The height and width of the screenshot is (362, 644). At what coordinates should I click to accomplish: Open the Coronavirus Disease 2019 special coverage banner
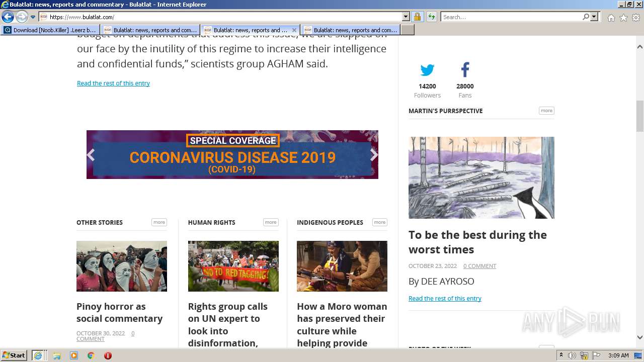(x=232, y=154)
